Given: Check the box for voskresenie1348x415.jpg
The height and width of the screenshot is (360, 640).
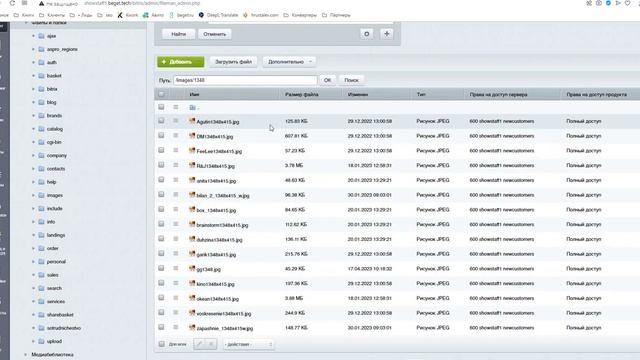Looking at the screenshot, I should coord(161,312).
